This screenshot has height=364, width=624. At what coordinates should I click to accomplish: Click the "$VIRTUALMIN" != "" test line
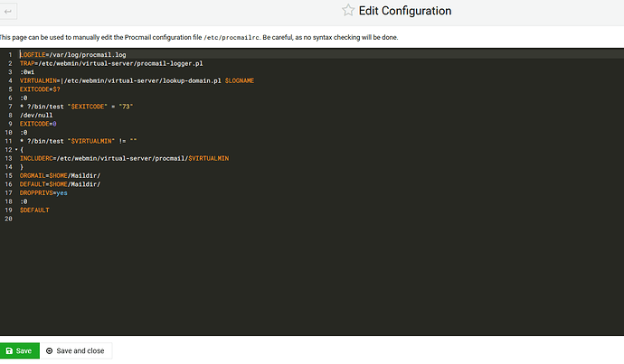79,141
